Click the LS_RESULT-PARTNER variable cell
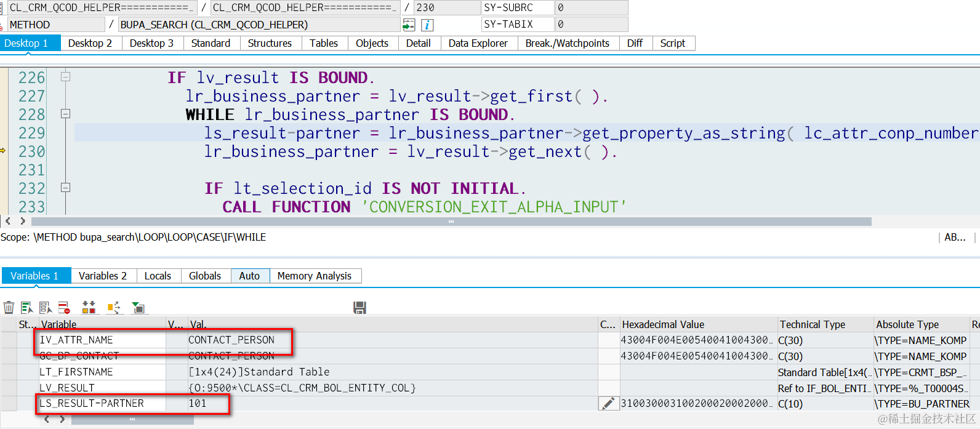 [102, 404]
